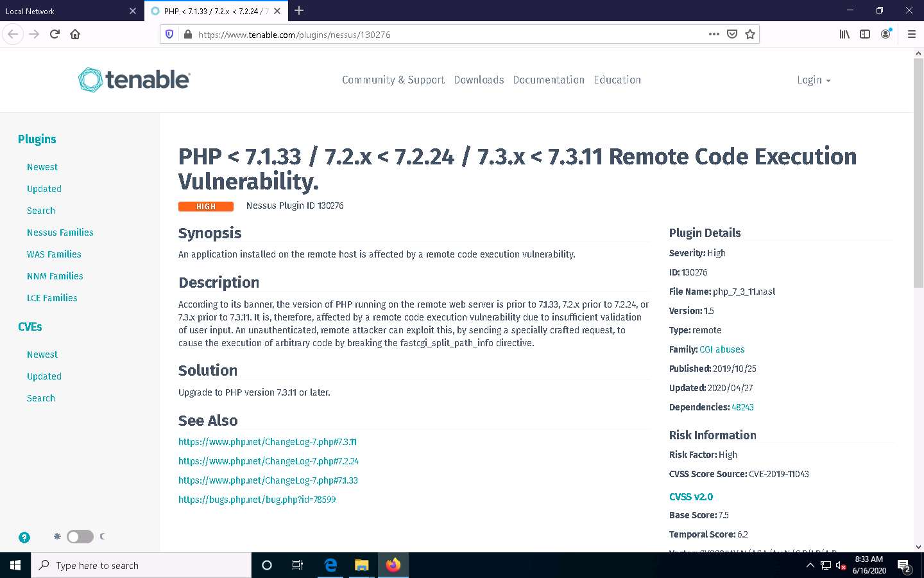Viewport: 924px width, 578px height.
Task: Open page actions three-dot menu
Action: 714,34
